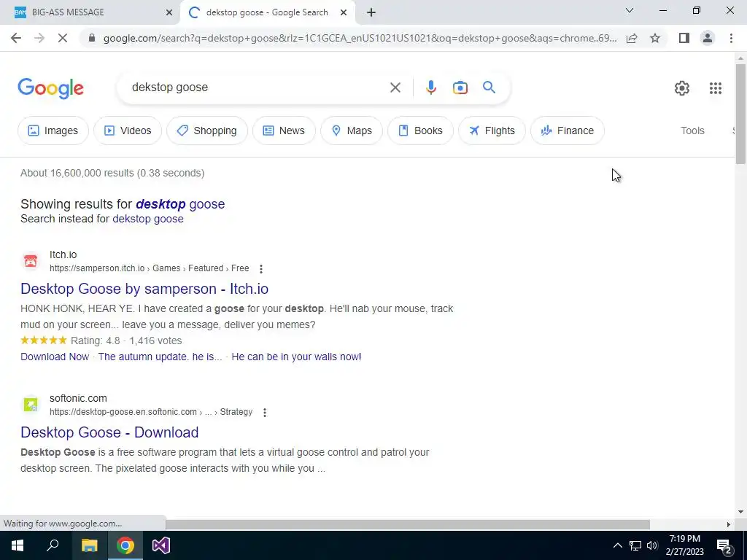Screen dimensions: 747x560
Task: Open the volume control in tray
Action: [x=652, y=545]
